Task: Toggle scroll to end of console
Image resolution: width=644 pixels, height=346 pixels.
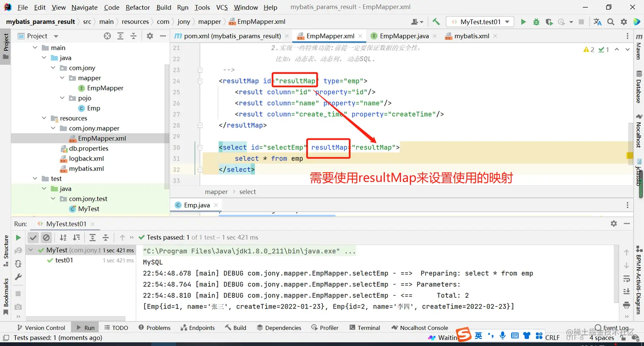Action: (x=627, y=291)
